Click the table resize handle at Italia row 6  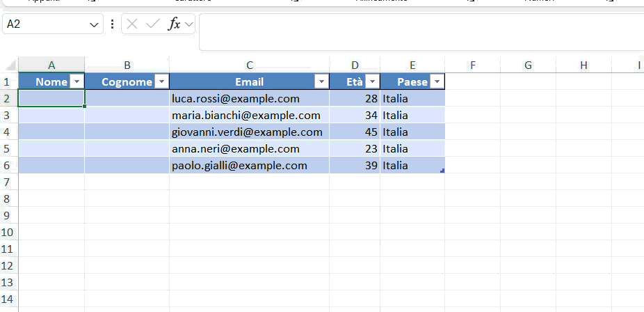coord(442,171)
